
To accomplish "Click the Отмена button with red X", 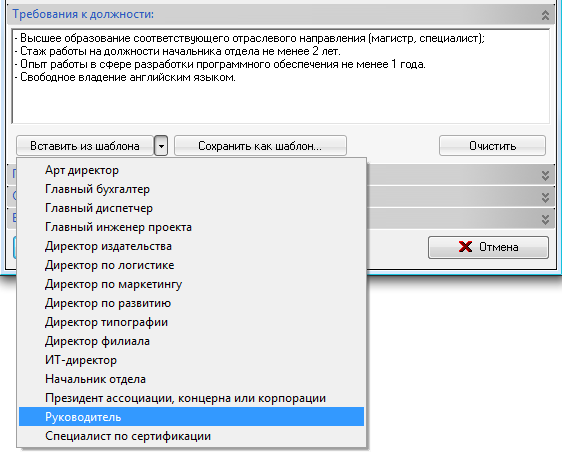I will 488,247.
